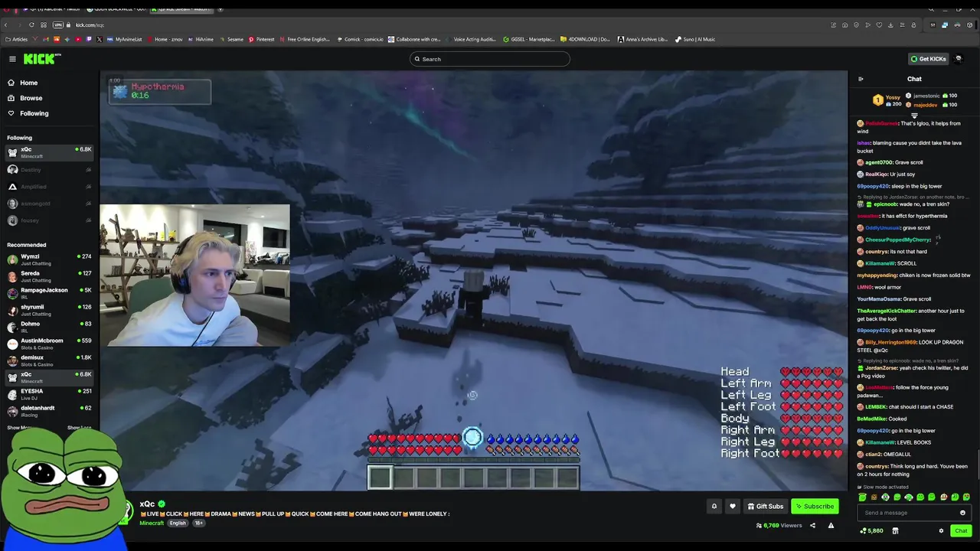Open Sereda recommended channel
980x551 pixels.
pyautogui.click(x=50, y=277)
